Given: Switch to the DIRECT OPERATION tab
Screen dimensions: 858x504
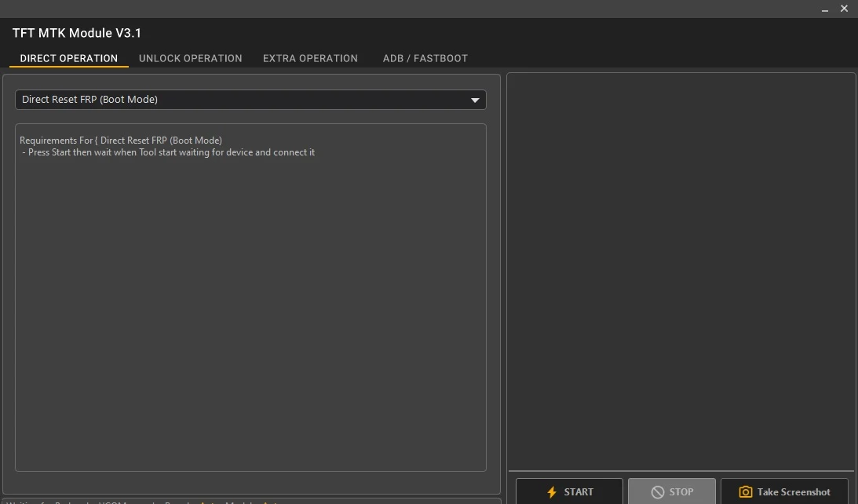Looking at the screenshot, I should pyautogui.click(x=69, y=58).
